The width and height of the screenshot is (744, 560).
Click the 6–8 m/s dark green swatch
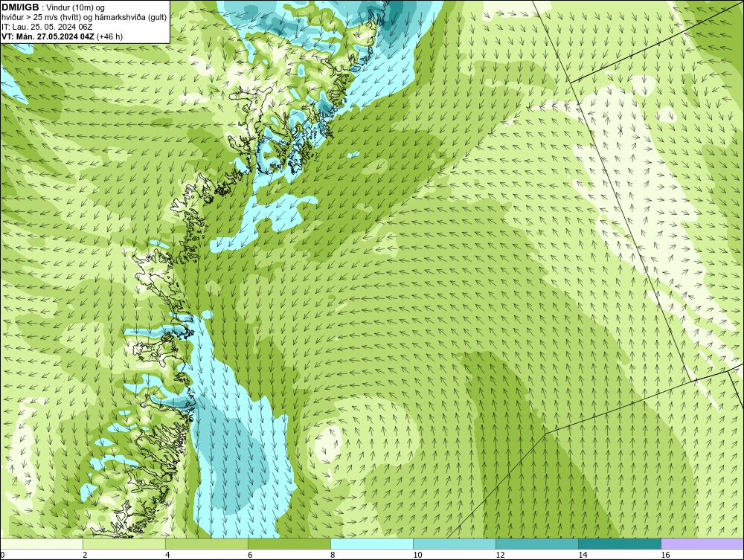point(289,544)
